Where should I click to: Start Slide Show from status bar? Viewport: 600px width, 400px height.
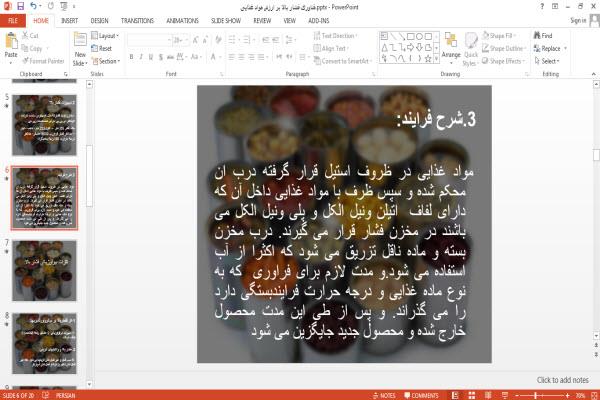pyautogui.click(x=505, y=395)
